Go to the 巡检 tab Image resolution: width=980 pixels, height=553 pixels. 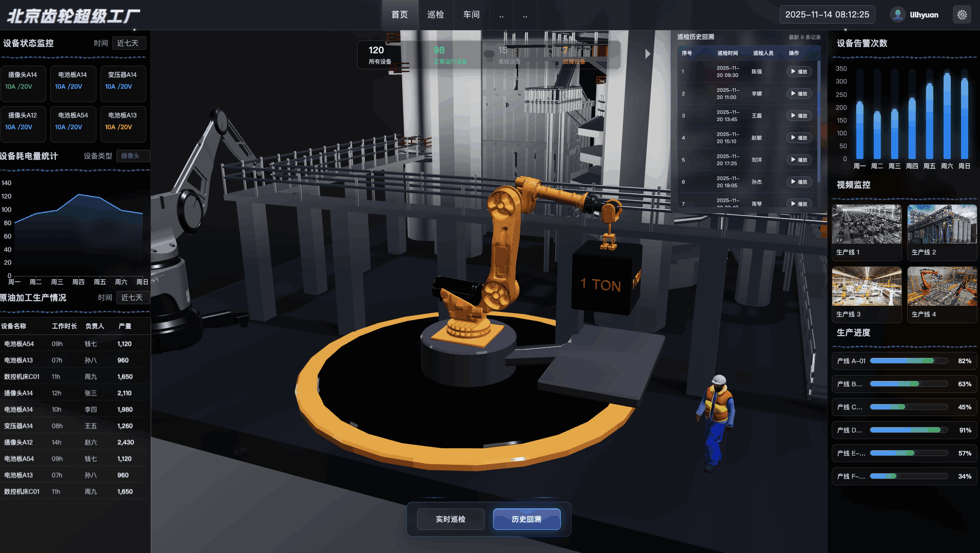coord(436,15)
